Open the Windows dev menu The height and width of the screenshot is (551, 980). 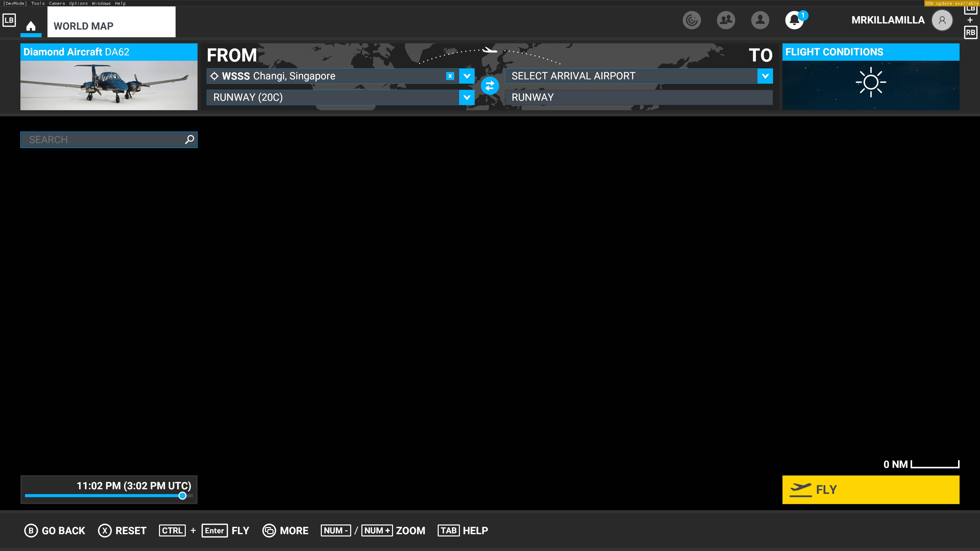click(101, 3)
